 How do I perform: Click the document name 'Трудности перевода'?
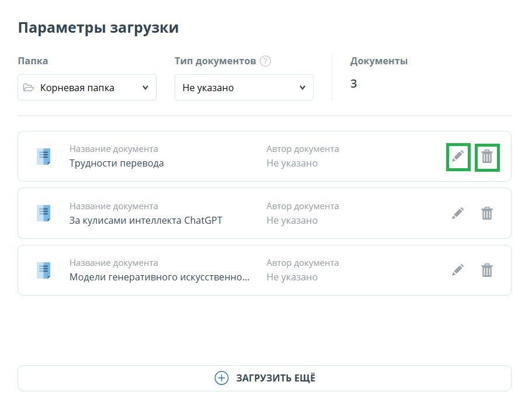[x=116, y=164]
